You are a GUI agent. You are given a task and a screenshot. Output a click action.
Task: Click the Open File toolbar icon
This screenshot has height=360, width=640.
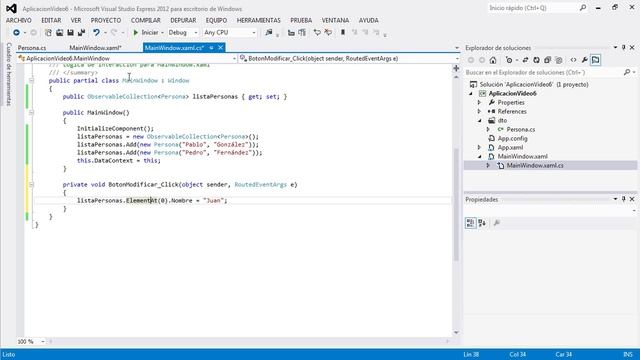click(60, 32)
